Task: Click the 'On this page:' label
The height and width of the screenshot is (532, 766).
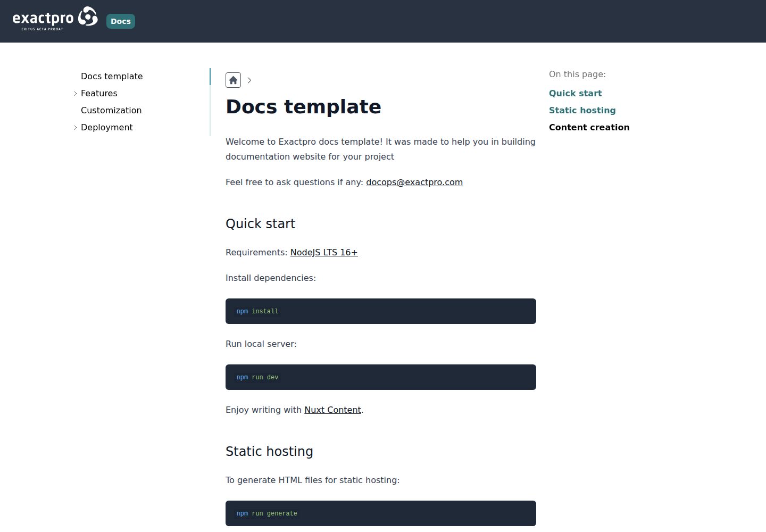Action: click(x=577, y=74)
